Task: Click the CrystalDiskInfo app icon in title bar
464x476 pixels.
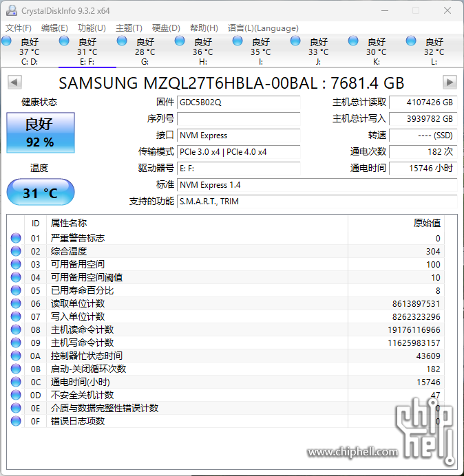Action: [12, 10]
